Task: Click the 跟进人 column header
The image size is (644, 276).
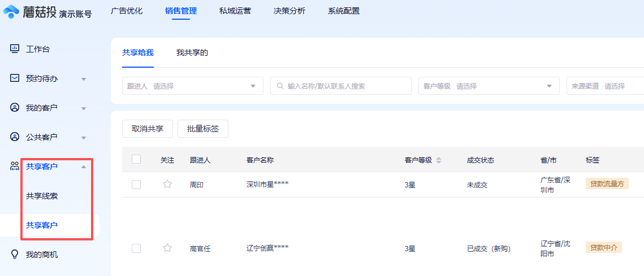Action: (200, 160)
